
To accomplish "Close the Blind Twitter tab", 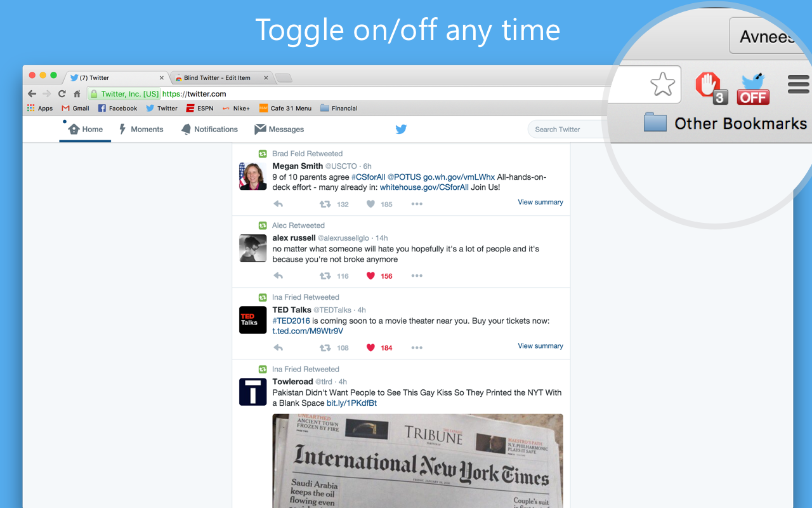I will 266,78.
